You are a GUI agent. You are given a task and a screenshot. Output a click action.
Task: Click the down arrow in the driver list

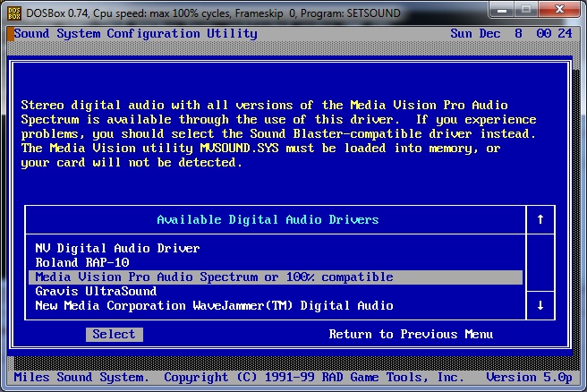click(x=540, y=305)
